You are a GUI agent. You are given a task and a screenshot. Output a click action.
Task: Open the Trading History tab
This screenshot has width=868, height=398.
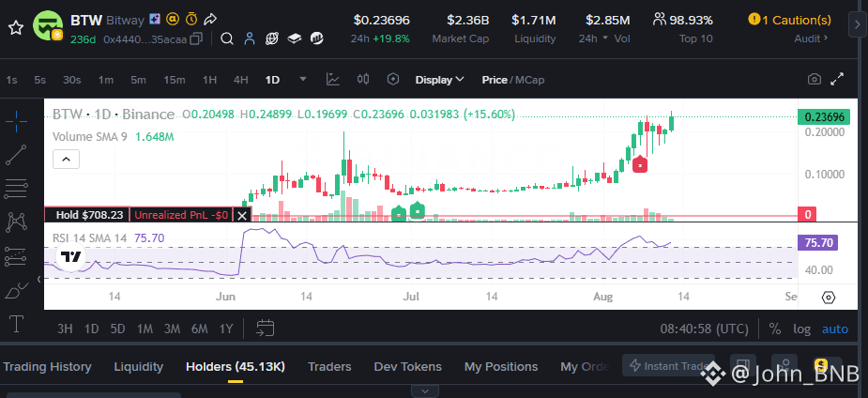point(47,366)
